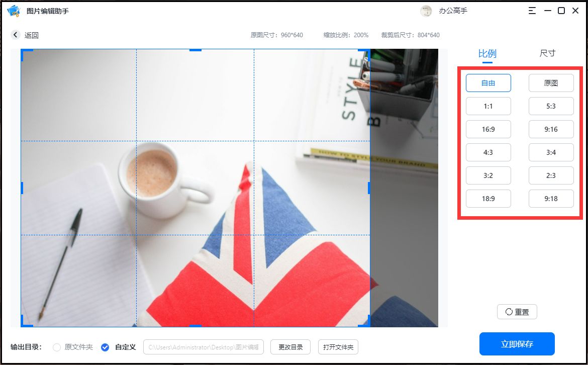Image resolution: width=588 pixels, height=365 pixels.
Task: Open the hamburger menu near window controls
Action: pyautogui.click(x=532, y=10)
